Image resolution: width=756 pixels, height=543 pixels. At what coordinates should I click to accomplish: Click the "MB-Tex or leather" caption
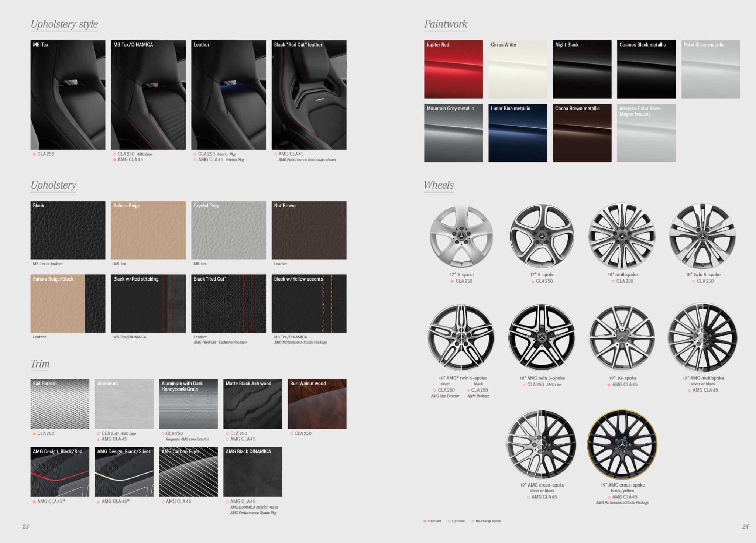point(48,264)
